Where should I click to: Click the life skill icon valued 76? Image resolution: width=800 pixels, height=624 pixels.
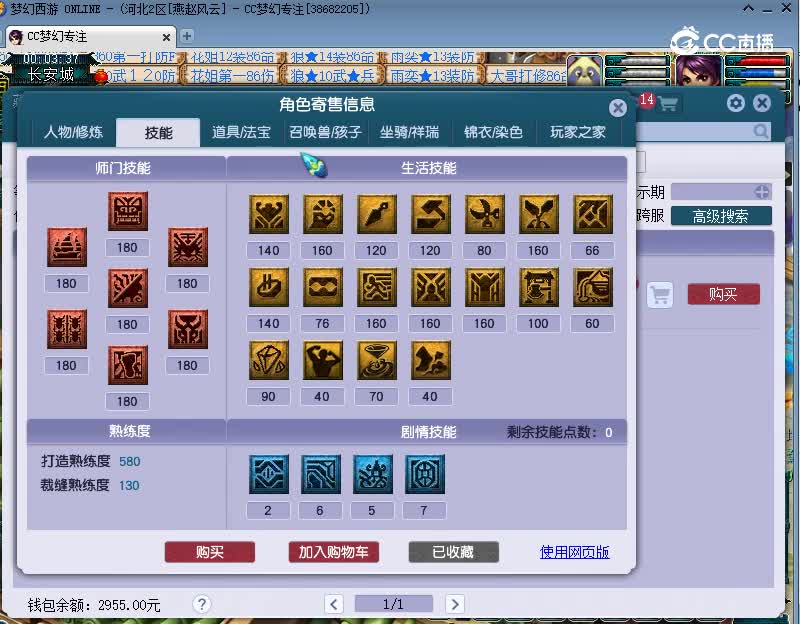coord(322,287)
